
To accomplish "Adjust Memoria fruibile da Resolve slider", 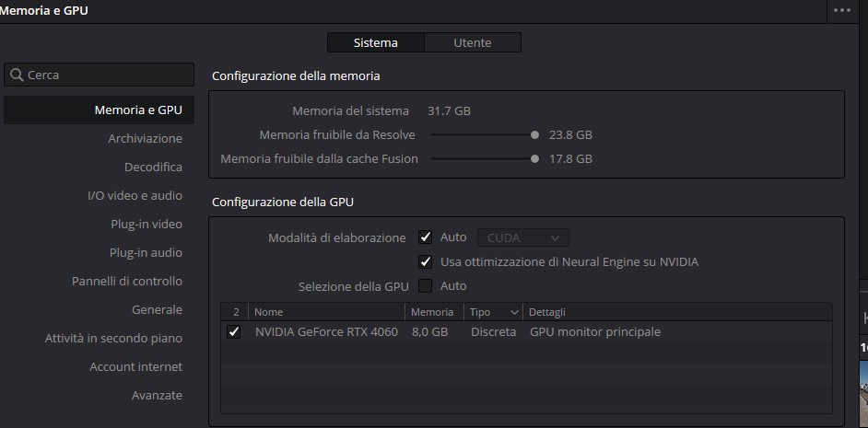I will pyautogui.click(x=534, y=135).
